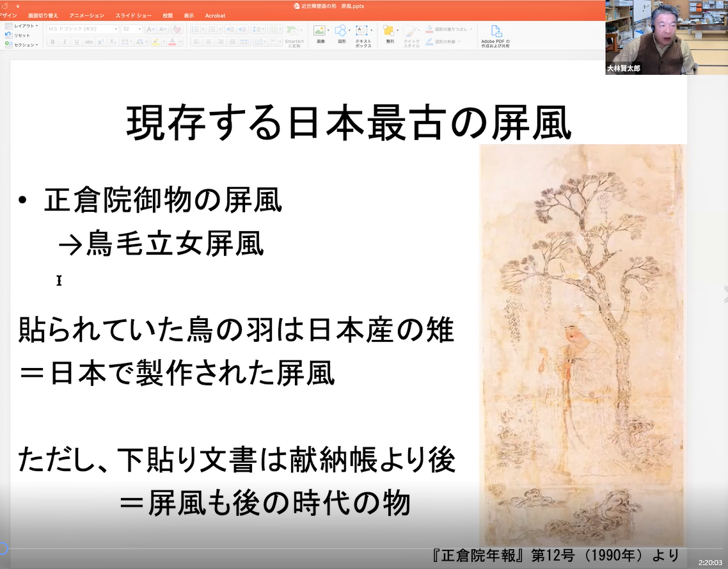Select the 校閲 ribbon tab

tap(168, 16)
